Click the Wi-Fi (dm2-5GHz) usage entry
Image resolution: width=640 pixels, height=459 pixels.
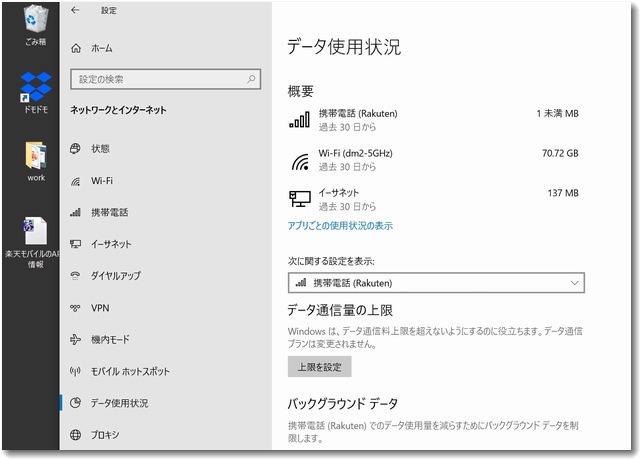(433, 160)
